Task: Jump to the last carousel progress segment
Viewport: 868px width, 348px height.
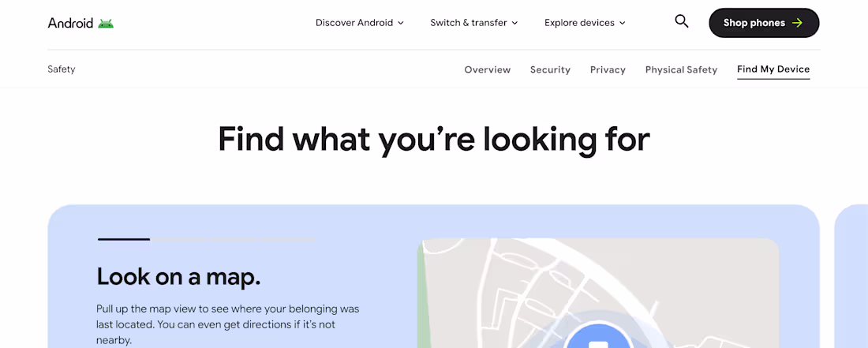Action: tap(287, 240)
